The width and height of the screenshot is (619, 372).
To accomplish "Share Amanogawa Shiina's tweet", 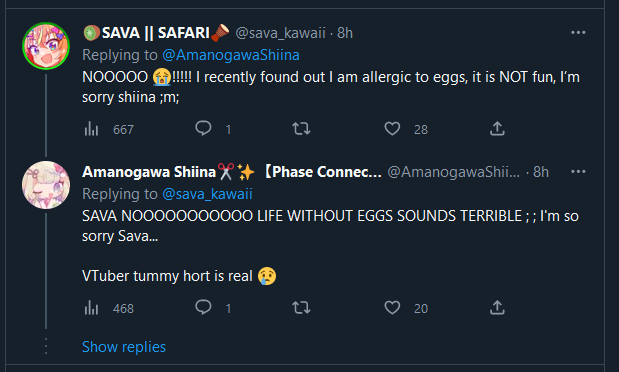I will tap(497, 307).
